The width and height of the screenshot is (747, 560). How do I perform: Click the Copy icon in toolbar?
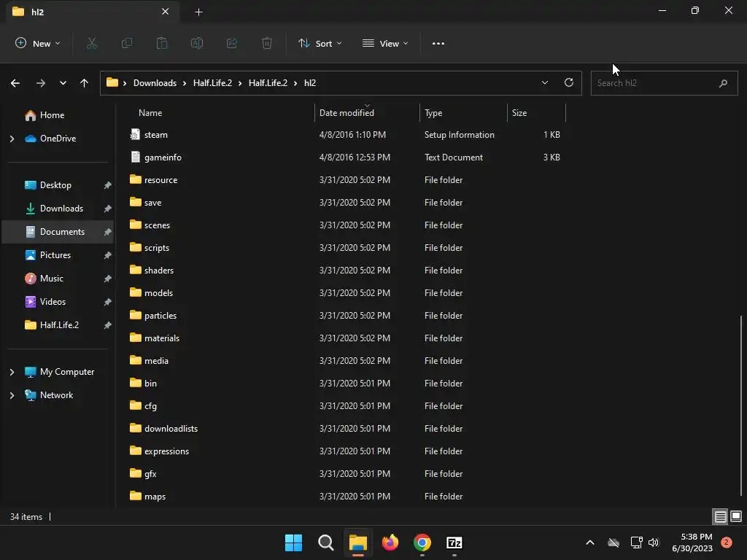tap(127, 43)
